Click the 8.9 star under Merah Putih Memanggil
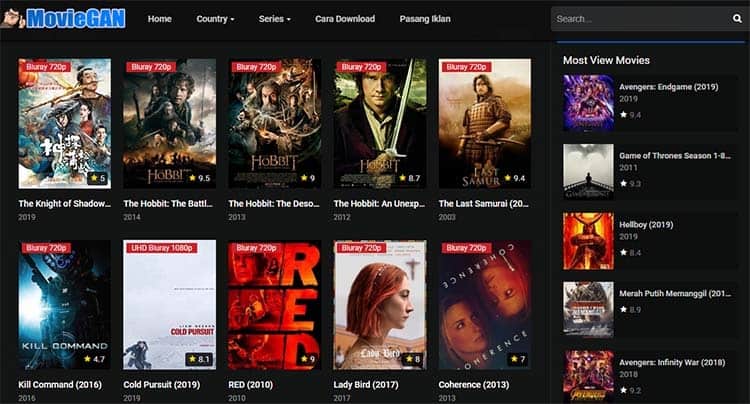 pyautogui.click(x=630, y=310)
